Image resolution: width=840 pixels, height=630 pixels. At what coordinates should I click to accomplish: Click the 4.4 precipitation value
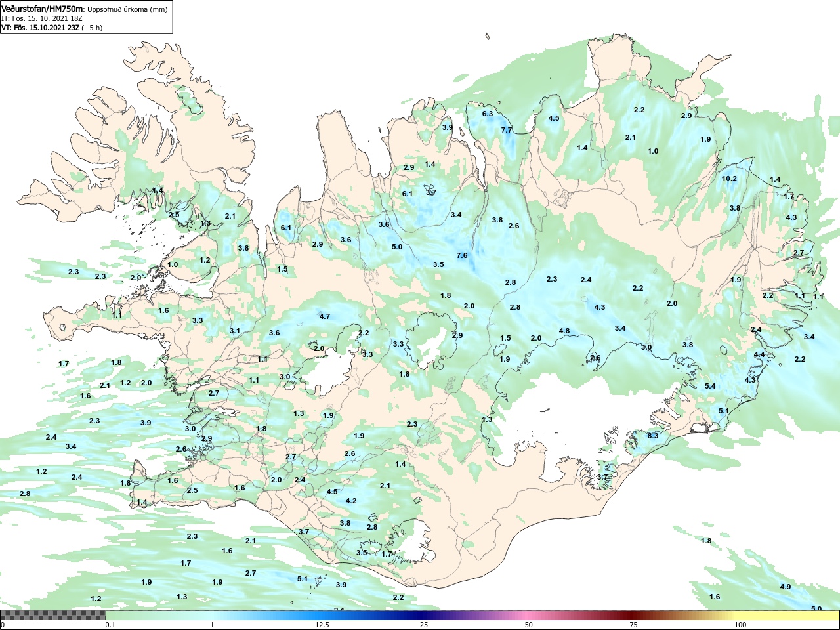759,354
